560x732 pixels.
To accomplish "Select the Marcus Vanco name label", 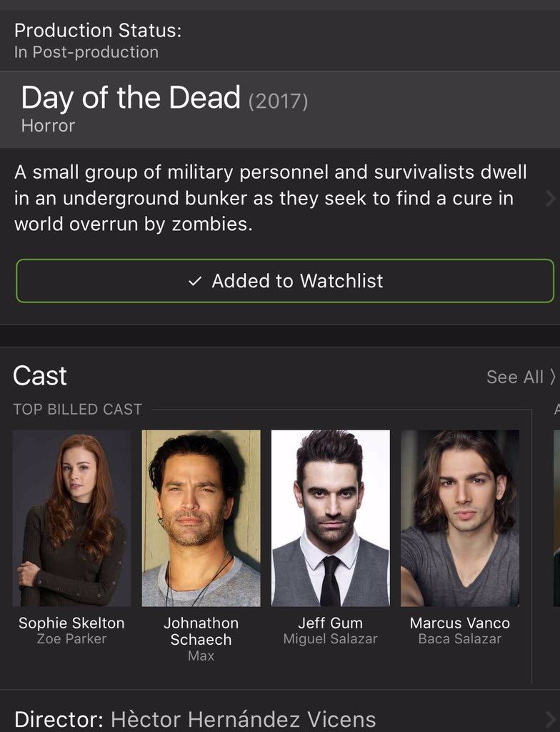I will pyautogui.click(x=460, y=623).
